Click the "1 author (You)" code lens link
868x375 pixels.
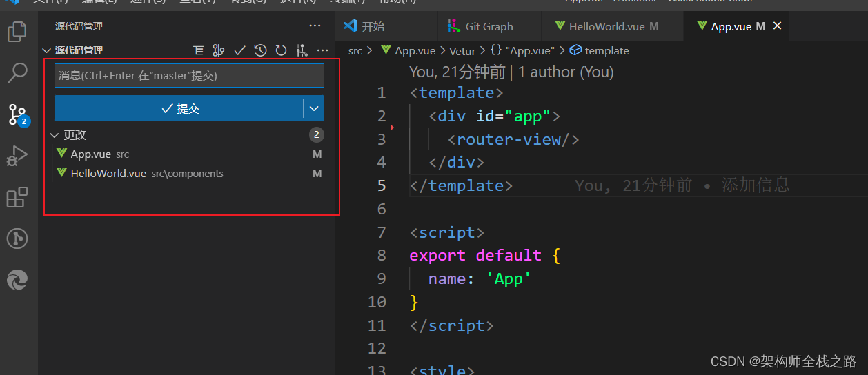pos(566,72)
